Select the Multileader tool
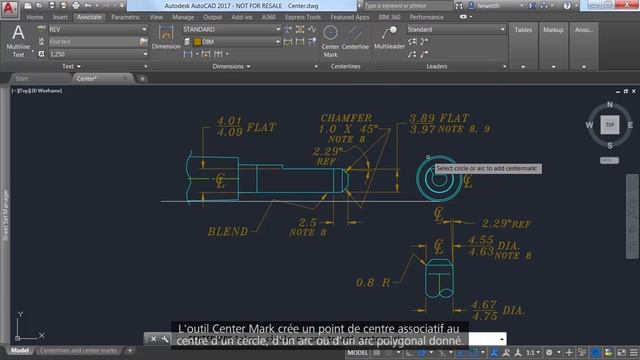Screen dimensions: 640x360 (389, 38)
